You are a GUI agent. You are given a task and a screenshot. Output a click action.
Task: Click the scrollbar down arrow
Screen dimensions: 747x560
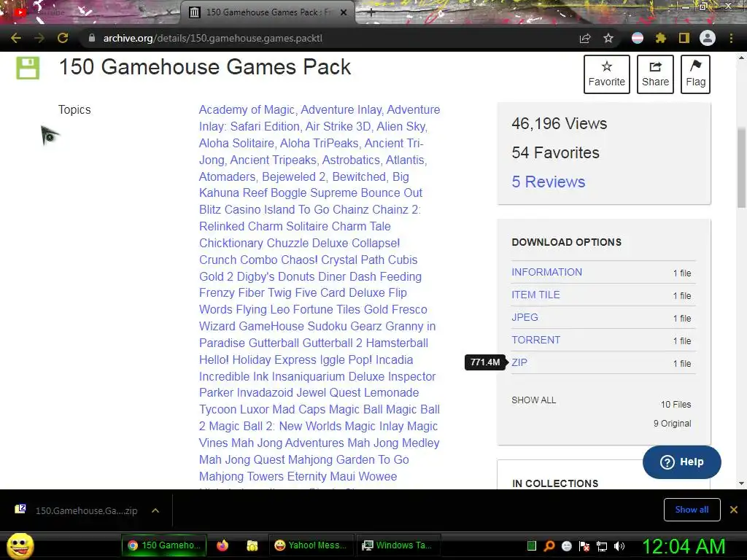pyautogui.click(x=741, y=483)
